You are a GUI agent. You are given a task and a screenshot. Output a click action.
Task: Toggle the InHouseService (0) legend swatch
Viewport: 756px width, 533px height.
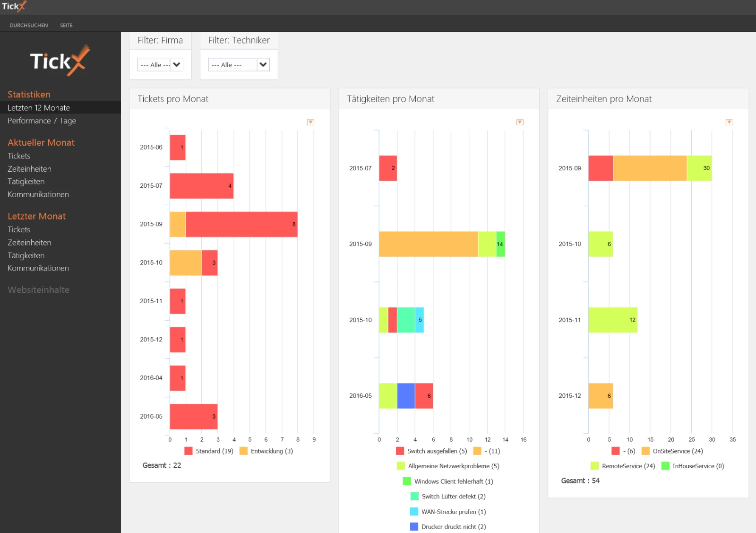[665, 466]
